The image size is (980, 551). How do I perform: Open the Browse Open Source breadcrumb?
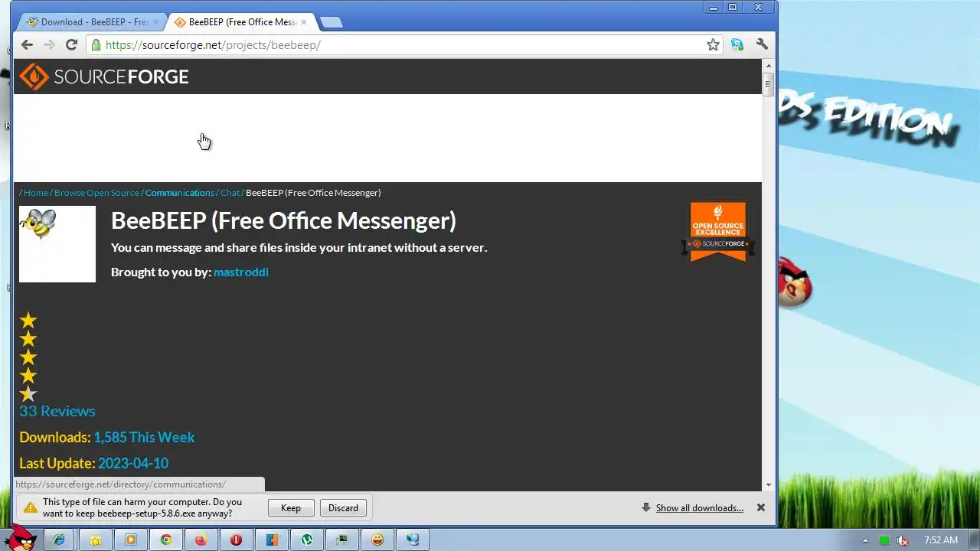[96, 193]
